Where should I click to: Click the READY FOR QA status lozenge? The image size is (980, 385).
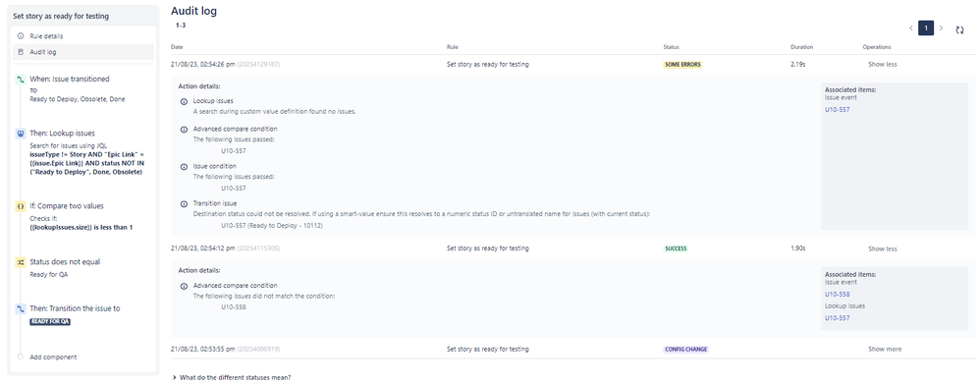pyautogui.click(x=50, y=321)
